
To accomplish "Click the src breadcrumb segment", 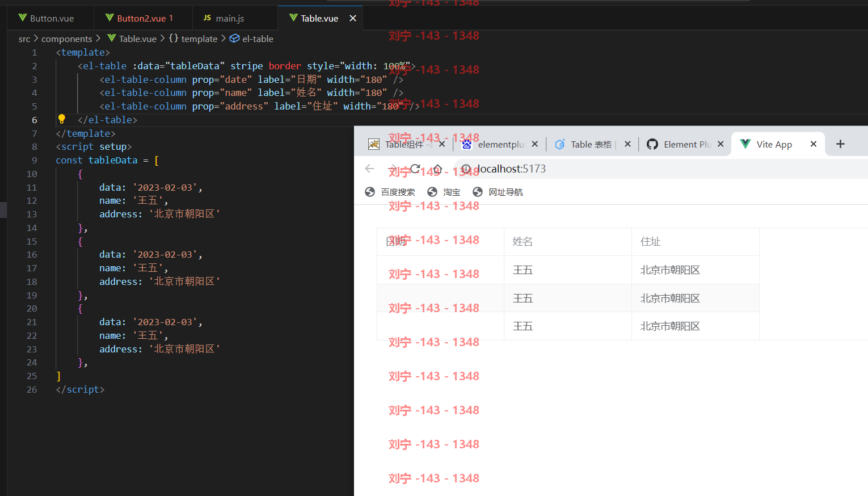I will 24,39.
